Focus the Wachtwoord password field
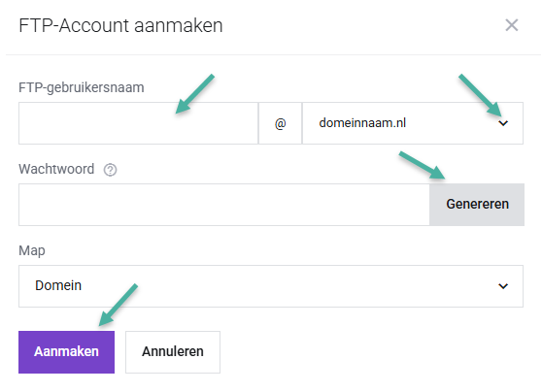Image resolution: width=542 pixels, height=392 pixels. click(224, 205)
